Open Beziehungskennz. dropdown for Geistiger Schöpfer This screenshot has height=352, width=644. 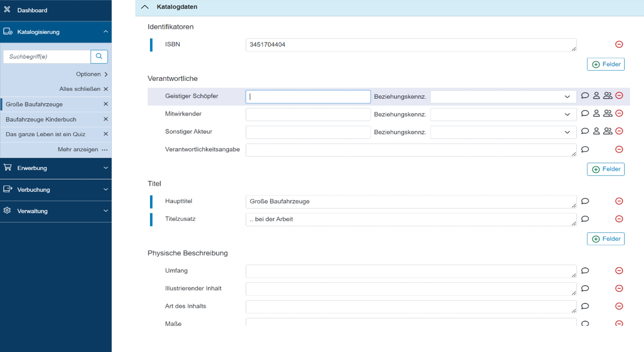pos(503,97)
